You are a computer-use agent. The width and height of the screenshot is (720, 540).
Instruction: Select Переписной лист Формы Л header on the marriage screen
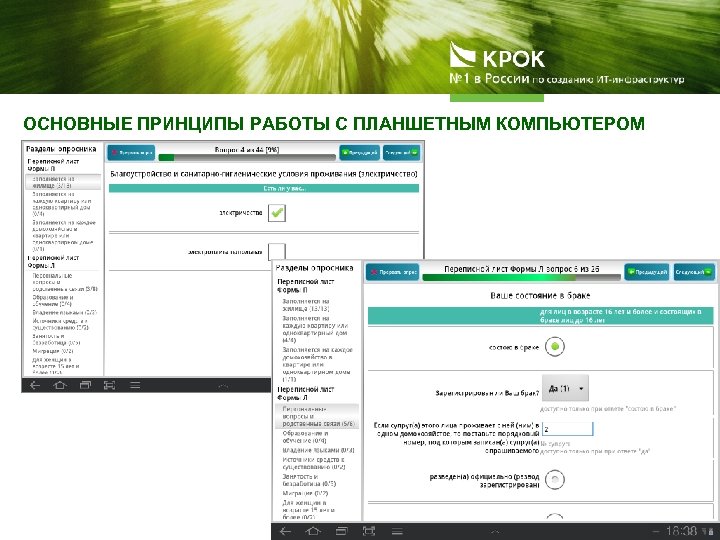pos(305,394)
